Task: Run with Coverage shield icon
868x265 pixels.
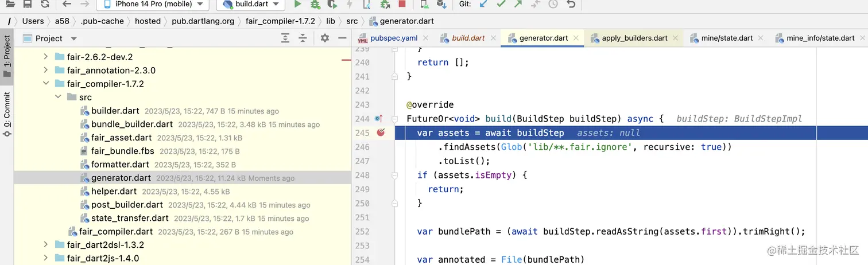Action: 332,4
